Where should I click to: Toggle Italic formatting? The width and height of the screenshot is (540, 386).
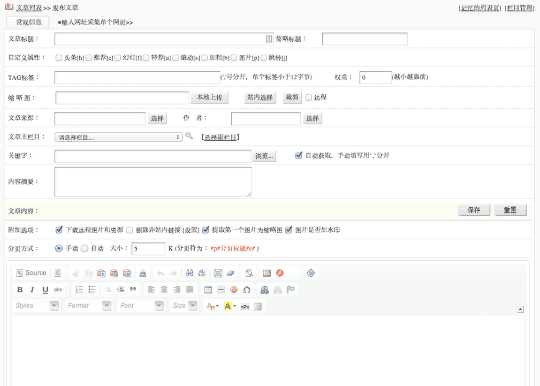click(x=32, y=290)
